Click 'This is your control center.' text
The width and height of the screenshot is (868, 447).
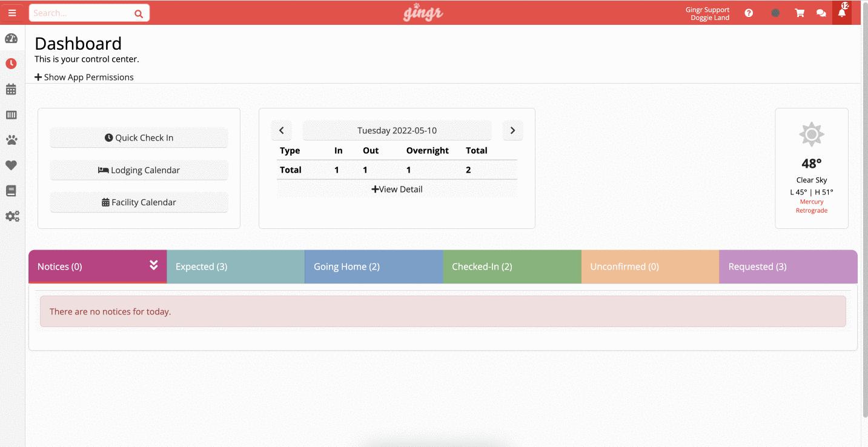(x=87, y=59)
